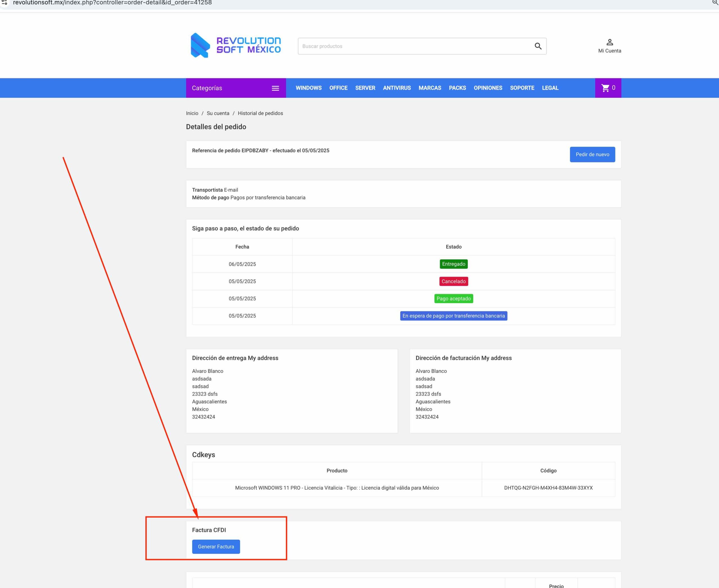Click the shopping cart icon
Image resolution: width=719 pixels, height=588 pixels.
(x=605, y=88)
